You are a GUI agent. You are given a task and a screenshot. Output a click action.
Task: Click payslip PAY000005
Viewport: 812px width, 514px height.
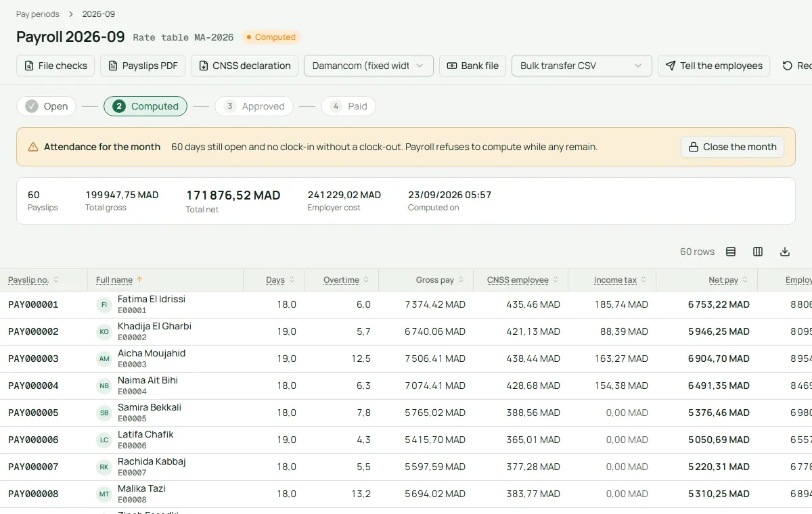click(x=33, y=413)
